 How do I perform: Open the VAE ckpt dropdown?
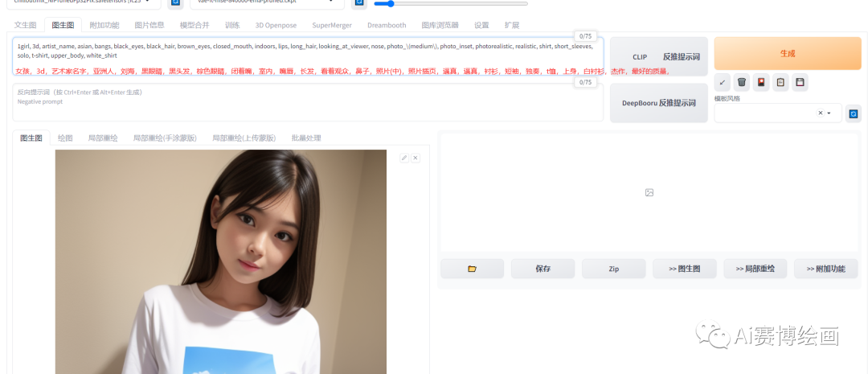point(267,2)
